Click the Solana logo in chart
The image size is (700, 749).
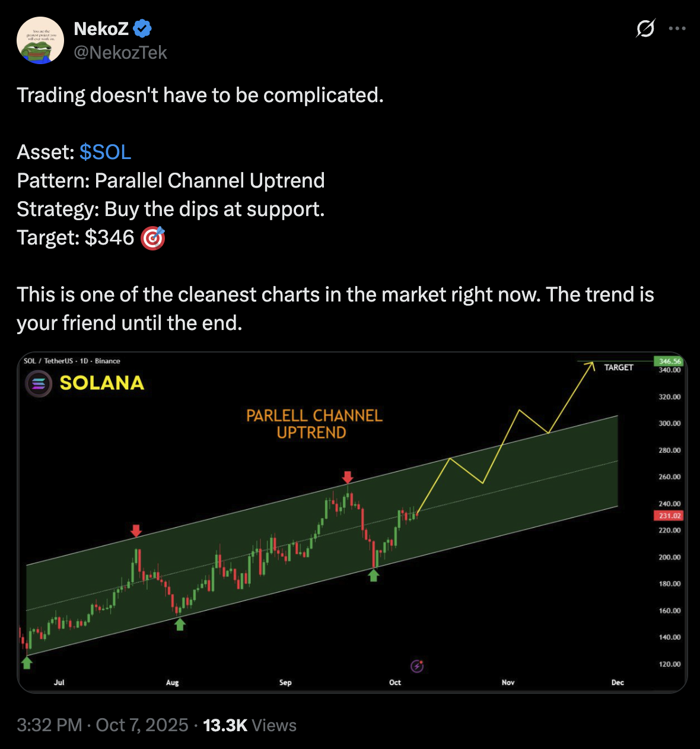tap(39, 383)
